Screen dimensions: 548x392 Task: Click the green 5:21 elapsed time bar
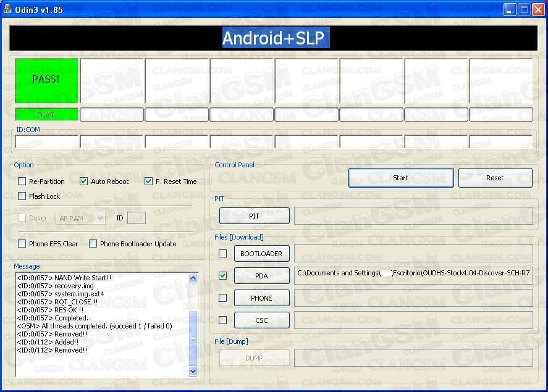(46, 114)
